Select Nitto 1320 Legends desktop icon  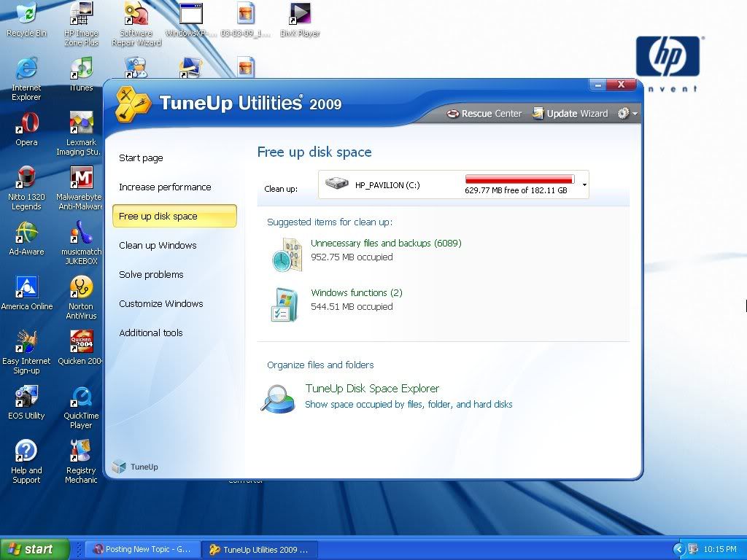click(27, 188)
